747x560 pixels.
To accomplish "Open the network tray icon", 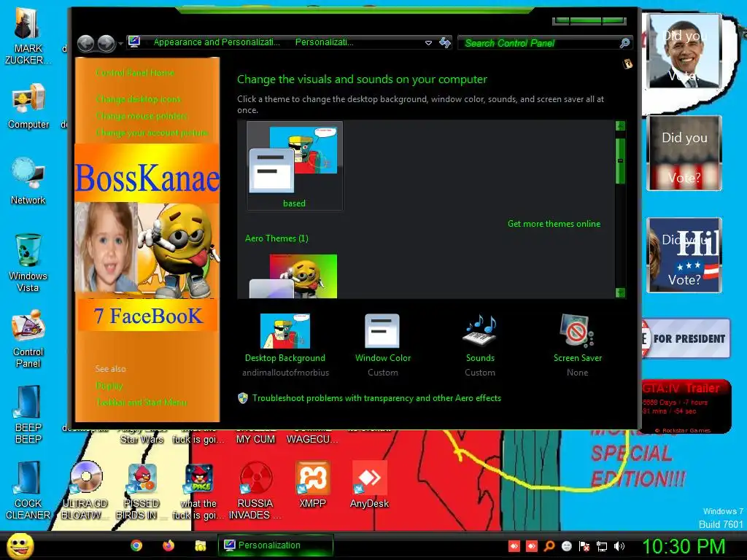I will pyautogui.click(x=602, y=546).
